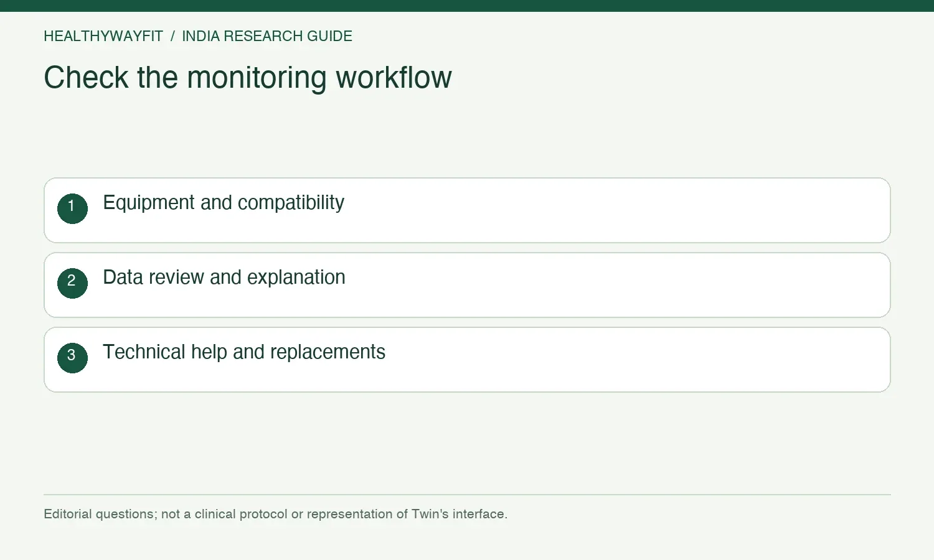Select the 'Check the monitoring workflow' heading
The height and width of the screenshot is (560, 934).
pyautogui.click(x=248, y=78)
